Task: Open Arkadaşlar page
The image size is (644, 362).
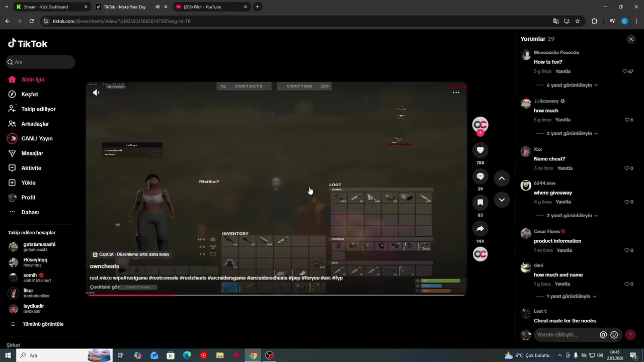Action: click(35, 124)
